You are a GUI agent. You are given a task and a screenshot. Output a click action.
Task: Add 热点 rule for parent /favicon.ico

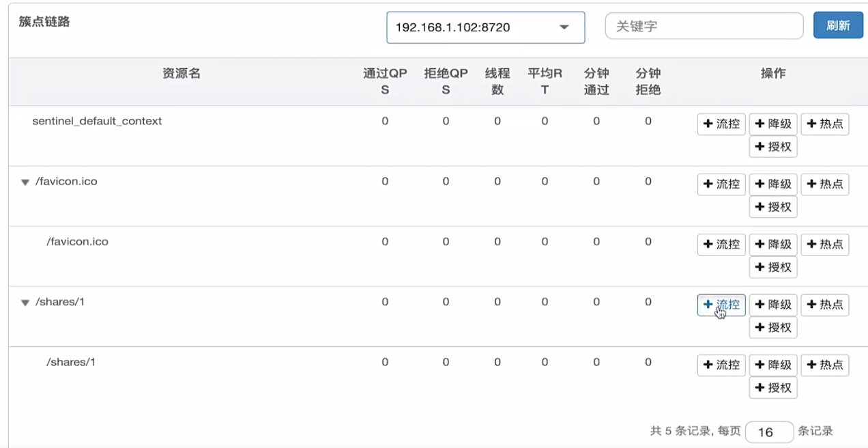pyautogui.click(x=824, y=184)
